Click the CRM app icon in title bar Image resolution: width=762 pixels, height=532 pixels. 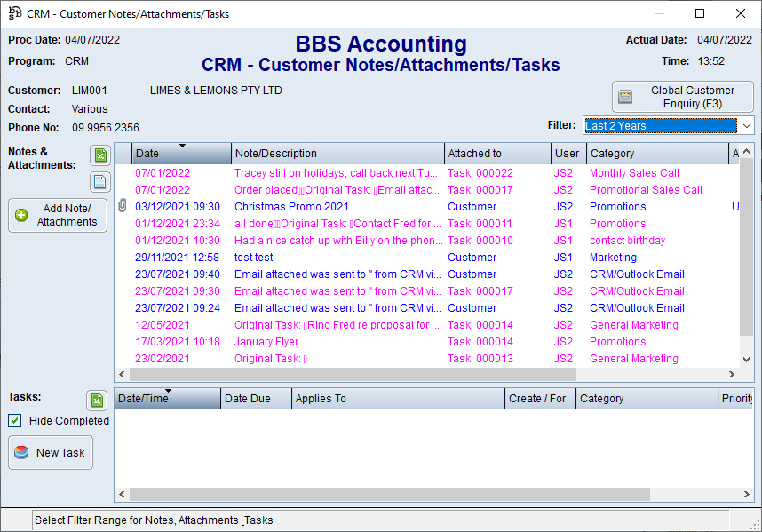(x=15, y=13)
